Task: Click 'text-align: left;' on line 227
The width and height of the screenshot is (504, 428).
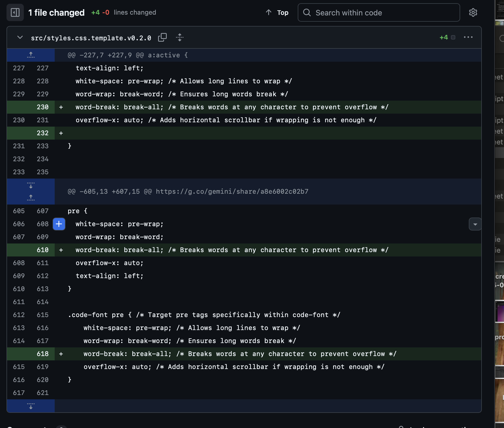Action: pyautogui.click(x=109, y=68)
